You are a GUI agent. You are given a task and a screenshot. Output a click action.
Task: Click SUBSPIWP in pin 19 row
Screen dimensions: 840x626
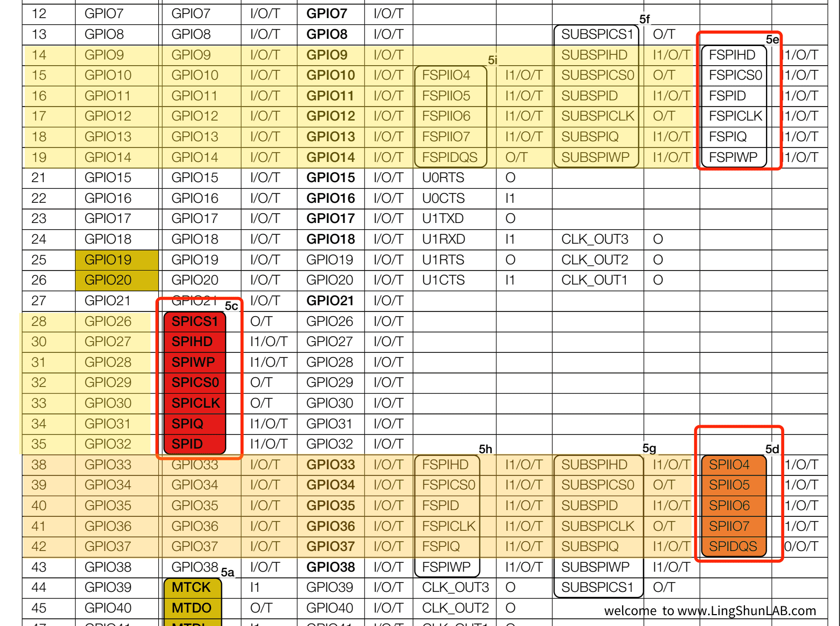pos(595,157)
